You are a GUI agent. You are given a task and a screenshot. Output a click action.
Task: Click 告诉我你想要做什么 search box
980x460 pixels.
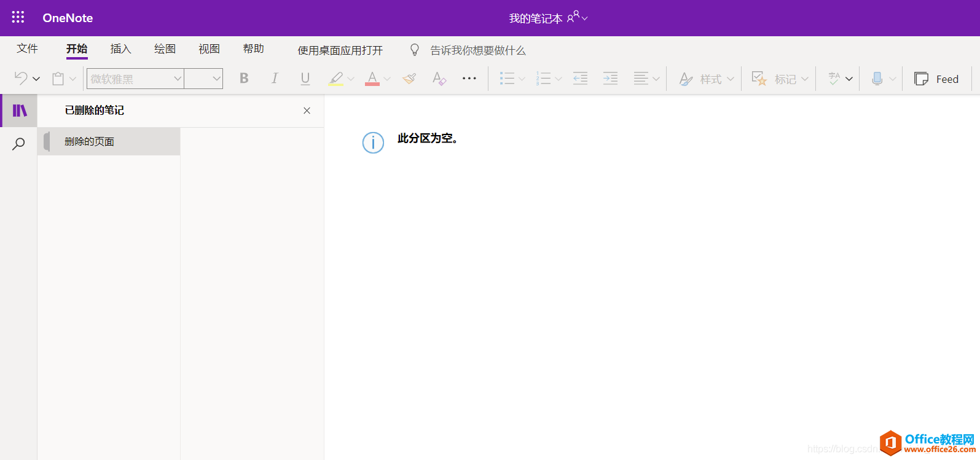tap(478, 50)
